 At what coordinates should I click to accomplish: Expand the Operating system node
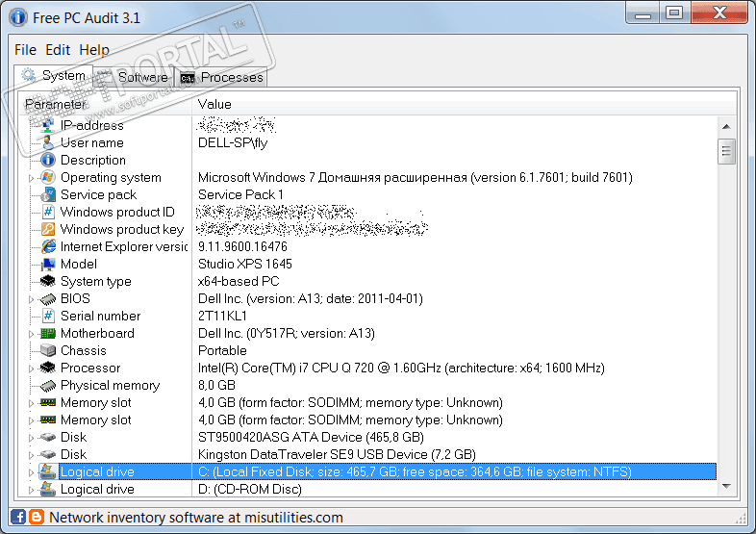[32, 178]
